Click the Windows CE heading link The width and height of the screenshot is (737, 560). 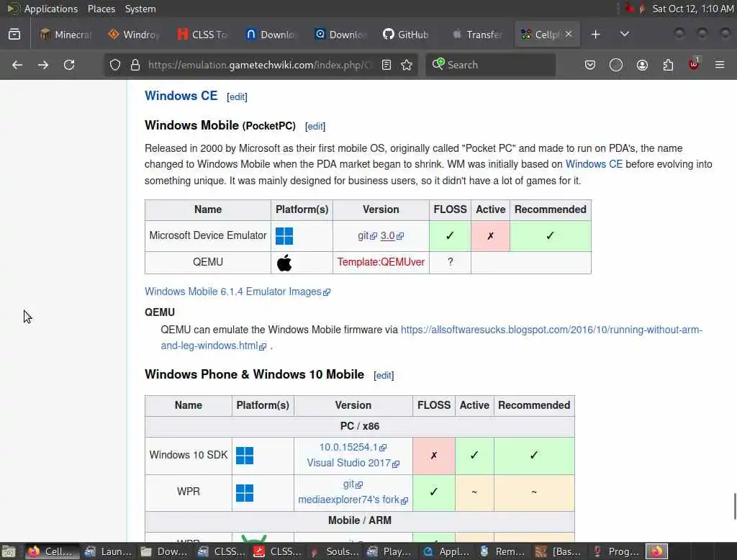(181, 96)
